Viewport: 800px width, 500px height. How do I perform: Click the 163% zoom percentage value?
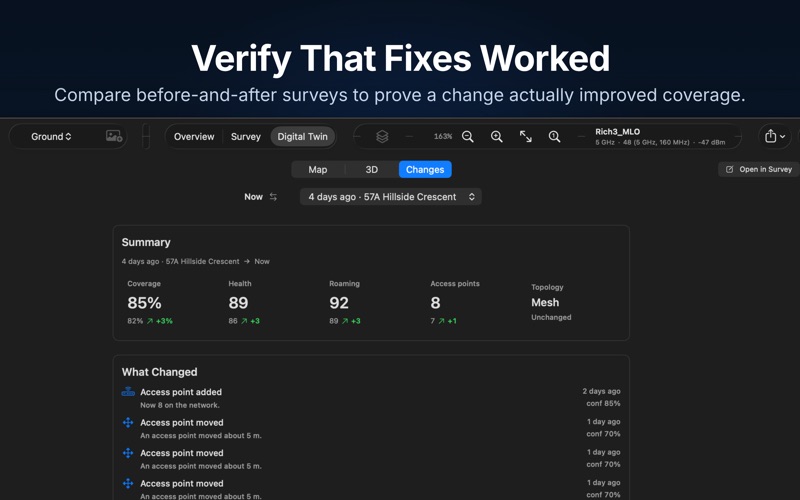coord(443,136)
